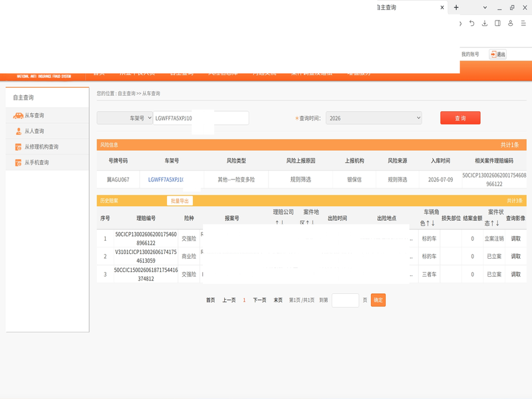Click the 三者车 vehicle role cell
The height and width of the screenshot is (399, 532).
[x=429, y=275]
